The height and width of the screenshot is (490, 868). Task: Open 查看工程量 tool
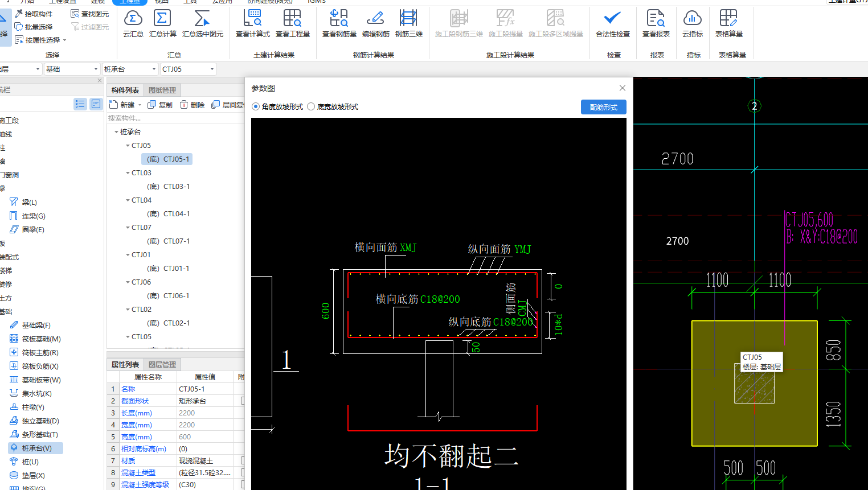[x=293, y=24]
